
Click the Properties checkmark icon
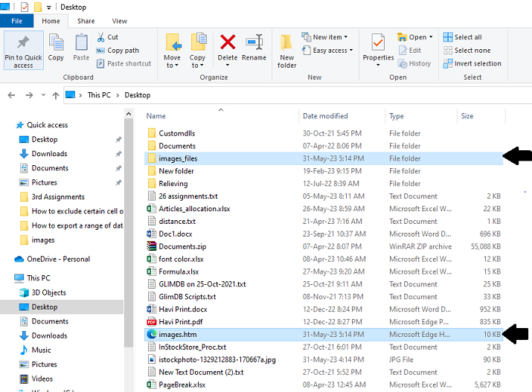click(x=378, y=42)
